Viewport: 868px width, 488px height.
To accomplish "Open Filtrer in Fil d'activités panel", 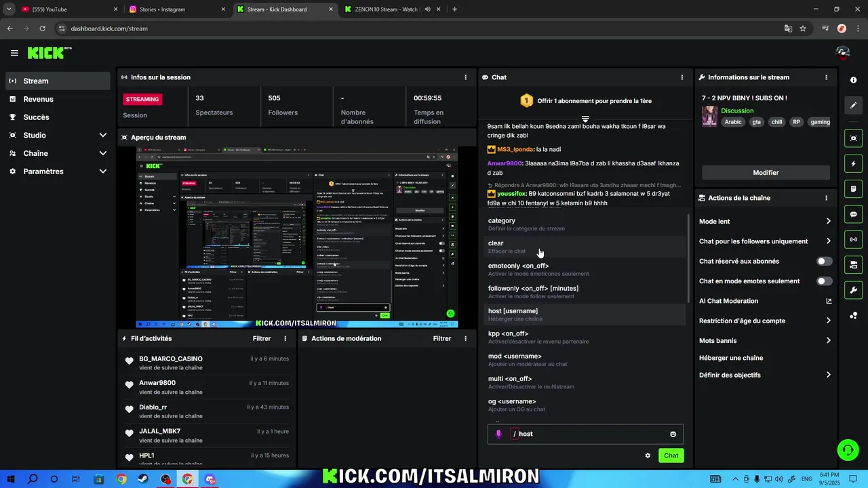I will (x=262, y=338).
